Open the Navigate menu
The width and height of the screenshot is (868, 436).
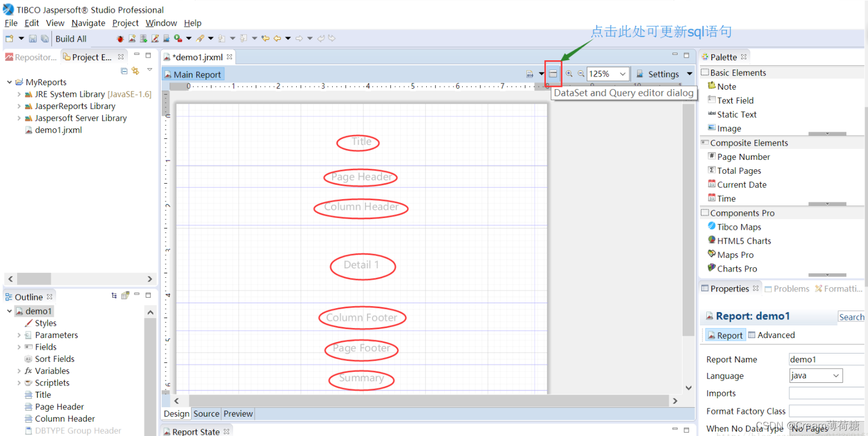click(88, 23)
